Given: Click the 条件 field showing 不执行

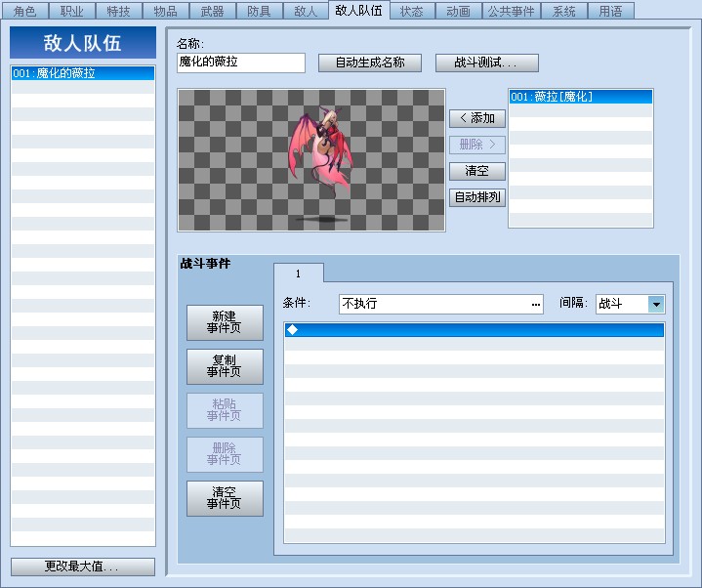Looking at the screenshot, I should point(441,304).
